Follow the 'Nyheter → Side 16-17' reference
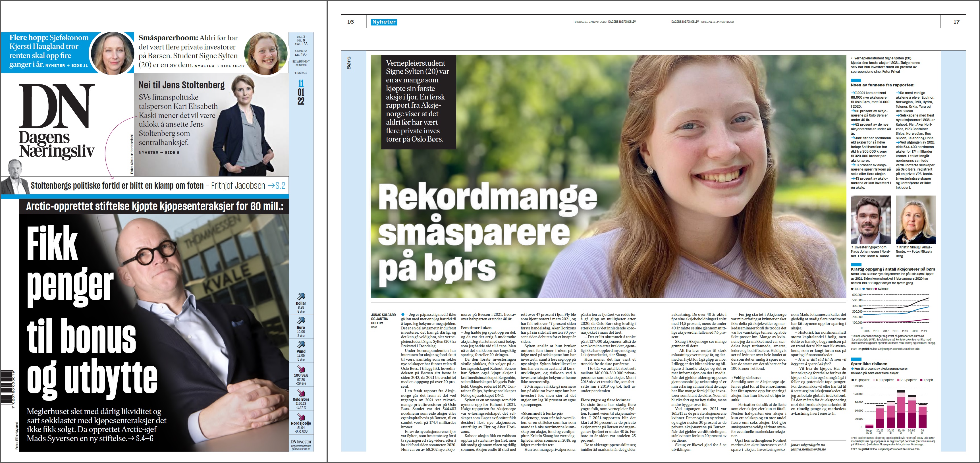This screenshot has width=980, height=463. 219,66
